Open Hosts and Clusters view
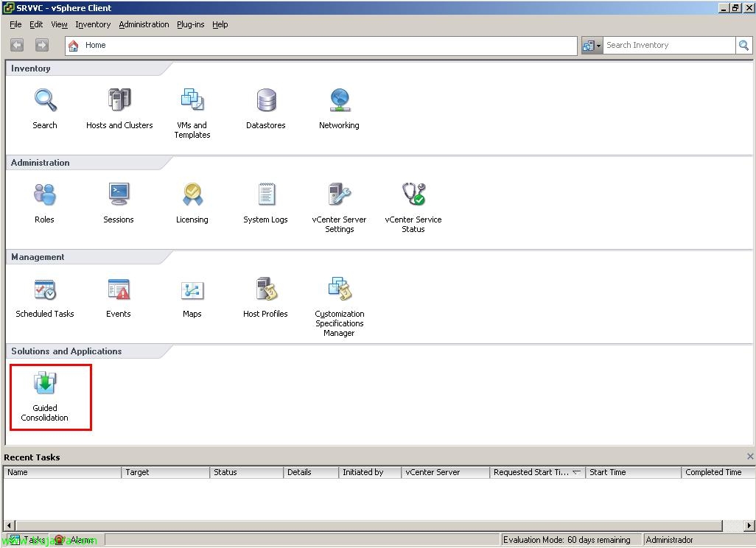756x548 pixels. pyautogui.click(x=119, y=109)
